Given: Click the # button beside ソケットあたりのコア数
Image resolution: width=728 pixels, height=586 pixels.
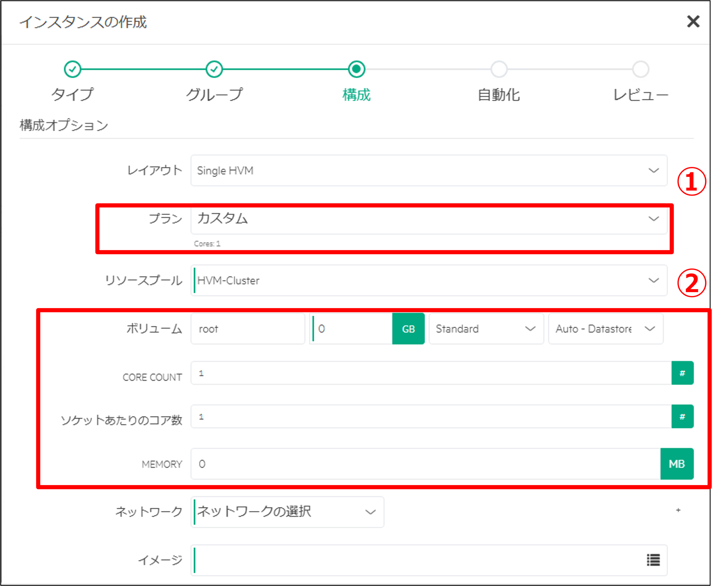Looking at the screenshot, I should pos(682,417).
